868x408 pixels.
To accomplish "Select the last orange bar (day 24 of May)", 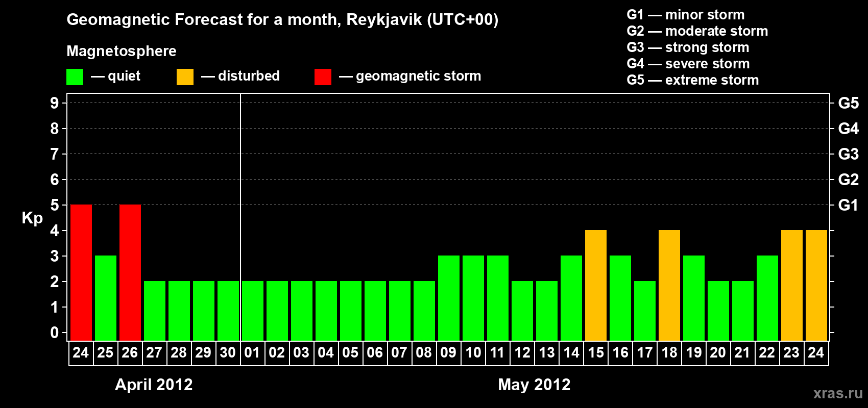I will [816, 285].
